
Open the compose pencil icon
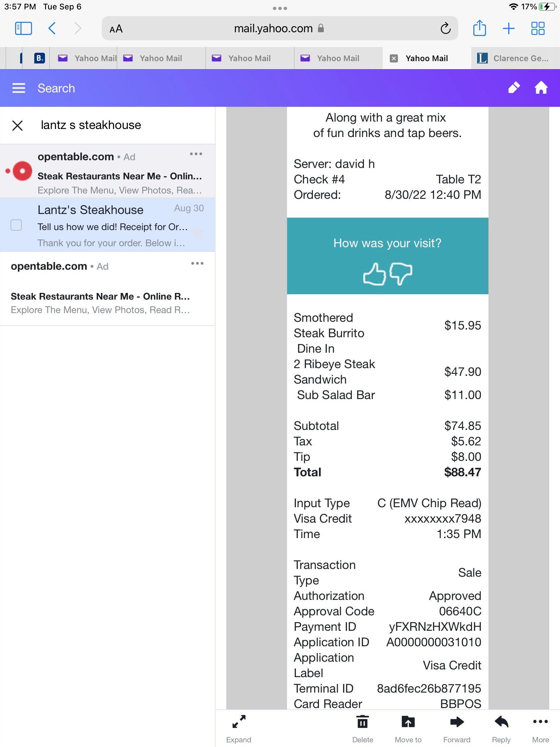pos(514,88)
